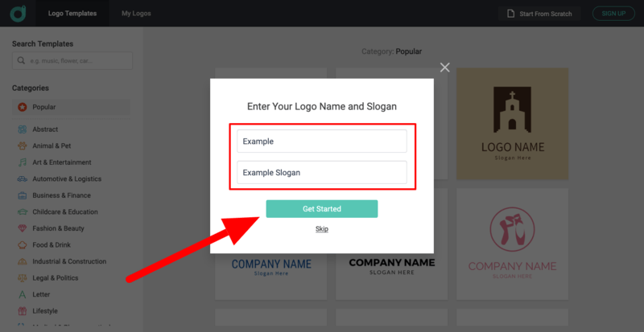Click the Automotive & Logistics car icon
Image resolution: width=644 pixels, height=332 pixels.
pos(23,179)
